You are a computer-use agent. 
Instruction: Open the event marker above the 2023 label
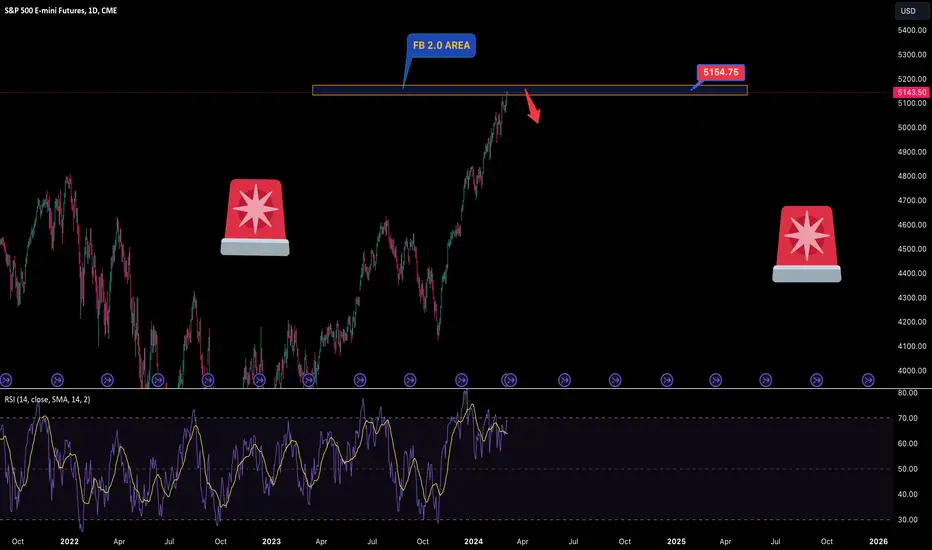[259, 379]
